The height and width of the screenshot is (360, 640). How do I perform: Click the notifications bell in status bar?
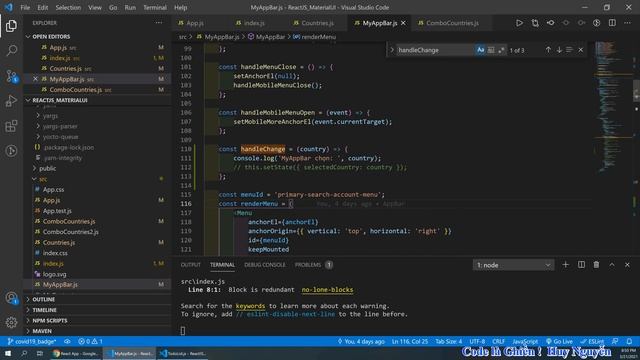point(630,341)
